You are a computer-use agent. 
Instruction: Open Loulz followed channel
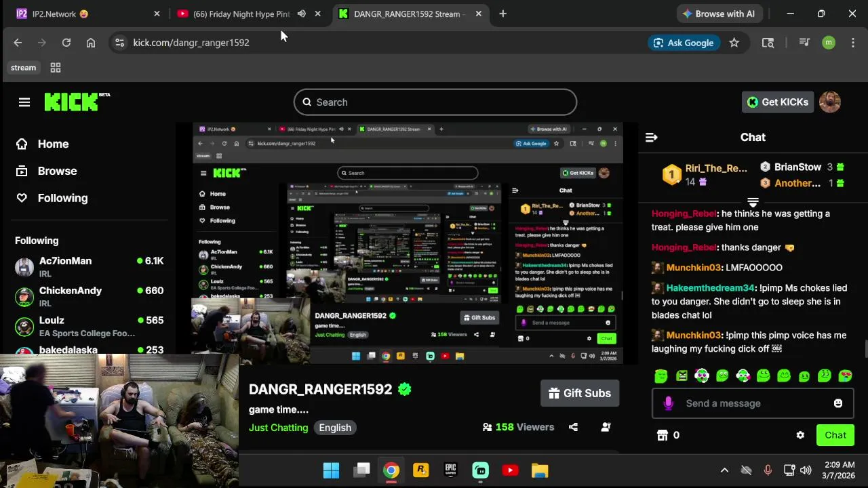click(90, 327)
